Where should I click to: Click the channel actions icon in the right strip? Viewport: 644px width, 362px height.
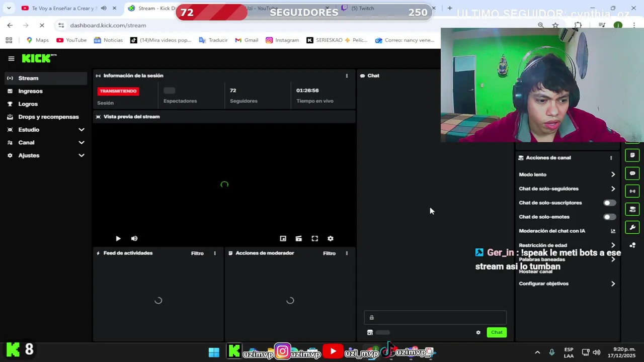(632, 209)
